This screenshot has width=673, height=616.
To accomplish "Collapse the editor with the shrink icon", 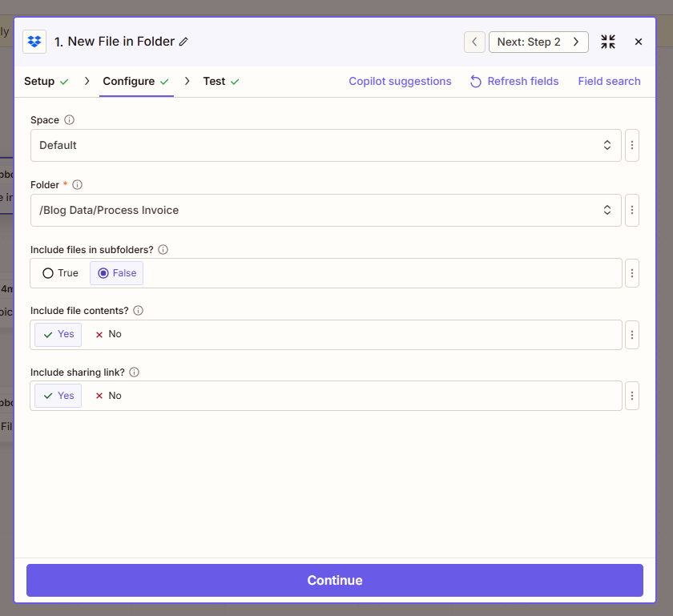I will click(x=607, y=41).
